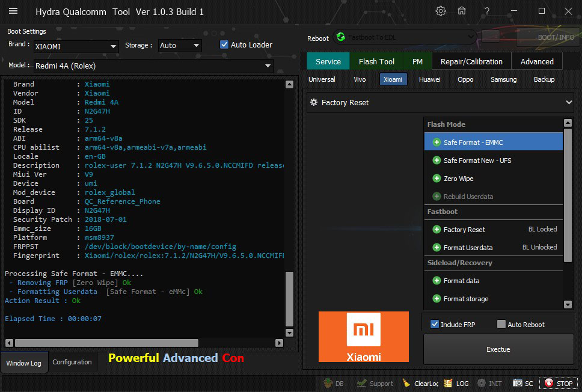
Task: Click the Action Result : Ok line
Action: tap(43, 301)
